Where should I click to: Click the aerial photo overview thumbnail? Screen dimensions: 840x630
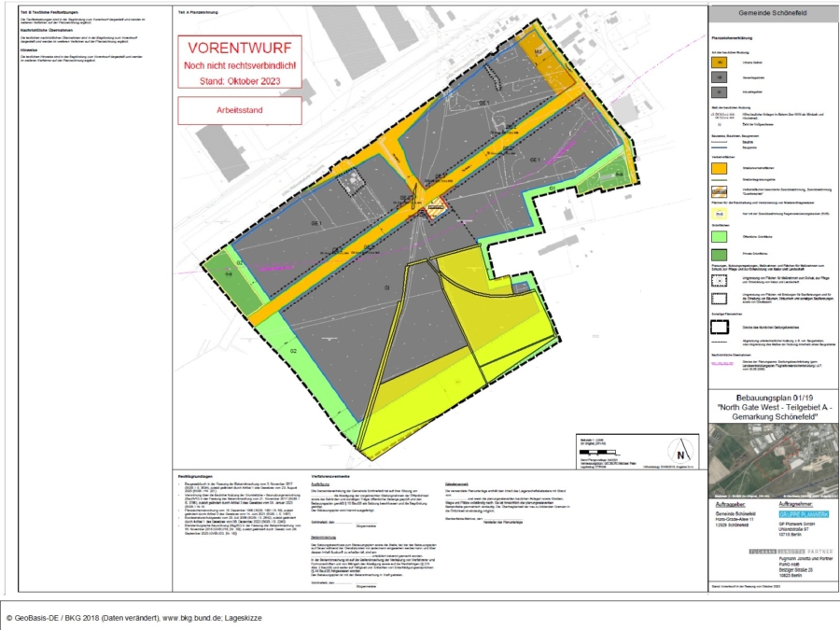pyautogui.click(x=773, y=461)
